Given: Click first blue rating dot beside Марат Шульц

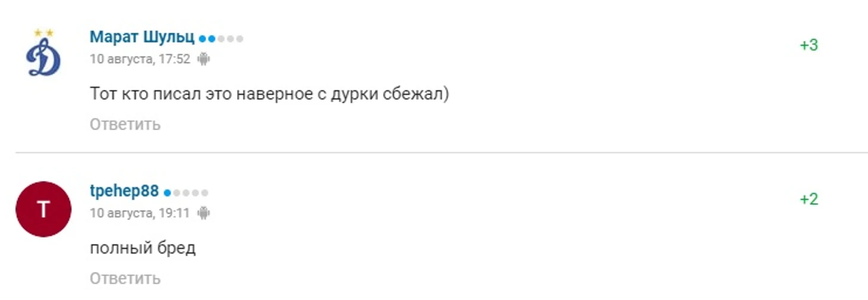Looking at the screenshot, I should 202,39.
